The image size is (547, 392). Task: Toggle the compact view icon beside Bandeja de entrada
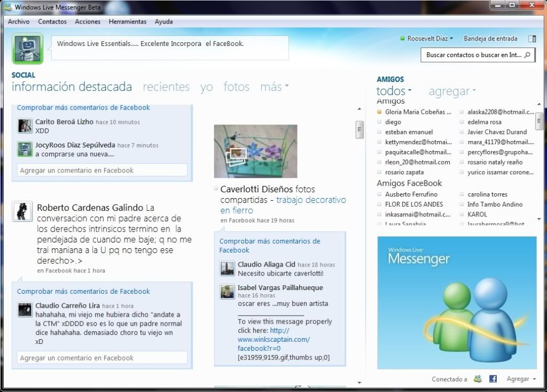tap(532, 38)
